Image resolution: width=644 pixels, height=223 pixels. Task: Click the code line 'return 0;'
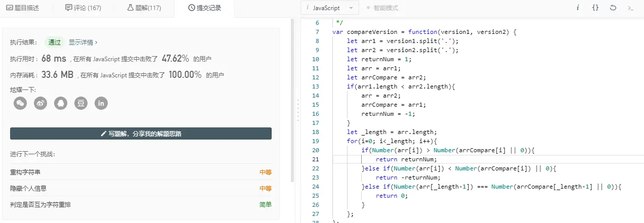point(392,195)
